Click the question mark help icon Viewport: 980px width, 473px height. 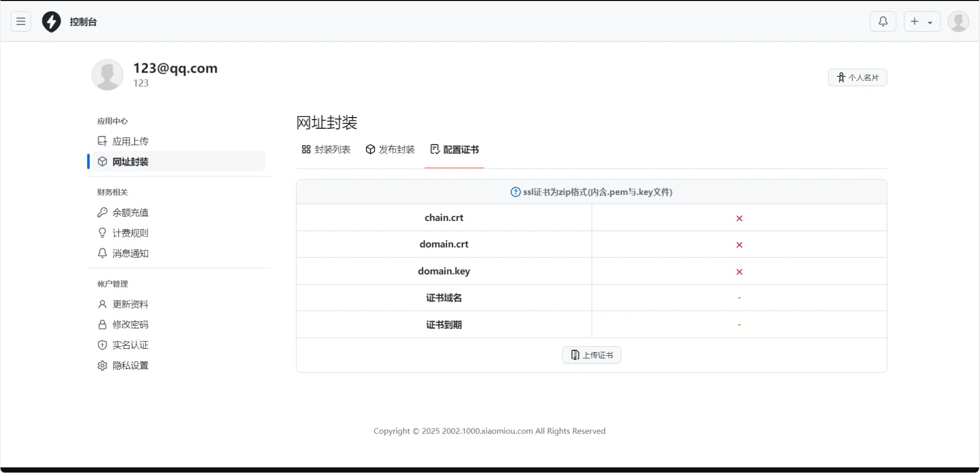pos(515,192)
